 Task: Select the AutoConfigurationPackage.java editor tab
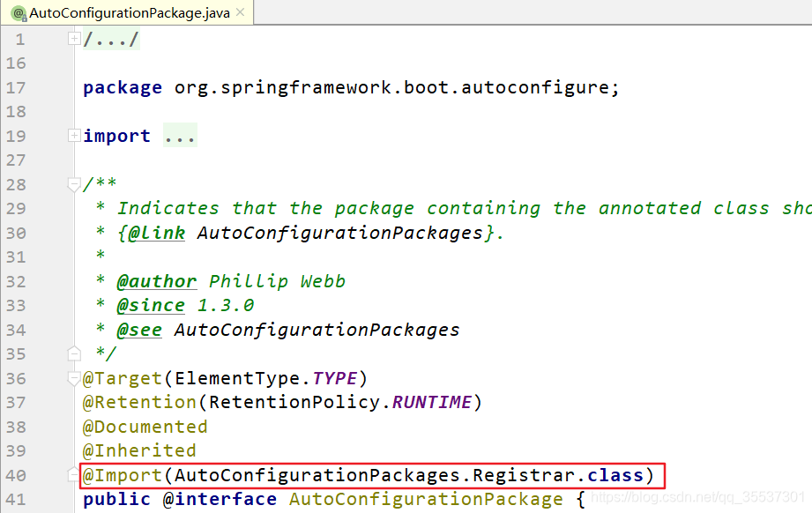pos(127,12)
